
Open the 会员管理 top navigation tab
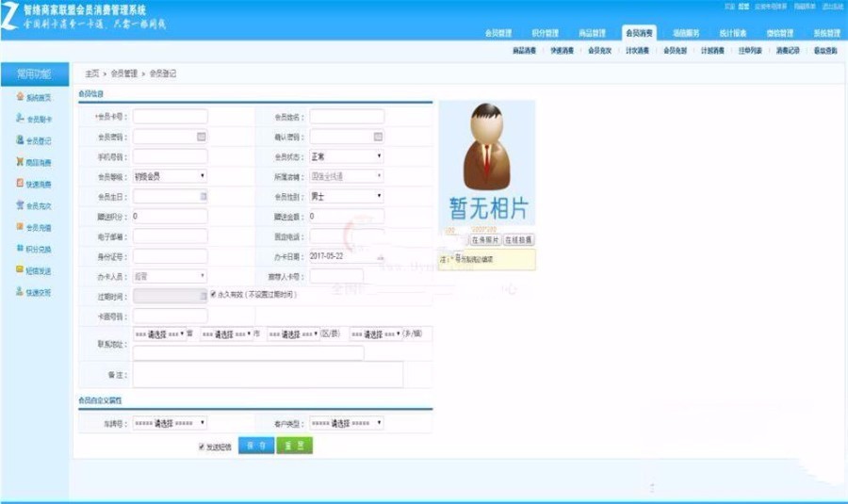click(499, 33)
